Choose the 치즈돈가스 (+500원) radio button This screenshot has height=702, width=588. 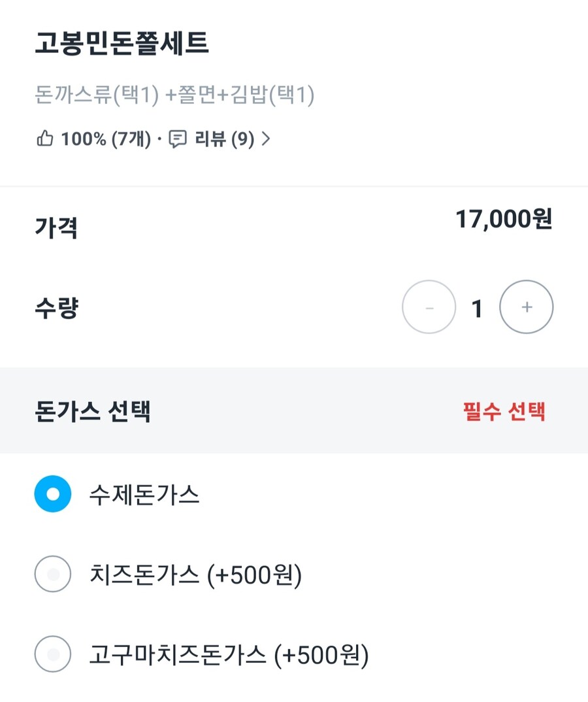[x=52, y=574]
